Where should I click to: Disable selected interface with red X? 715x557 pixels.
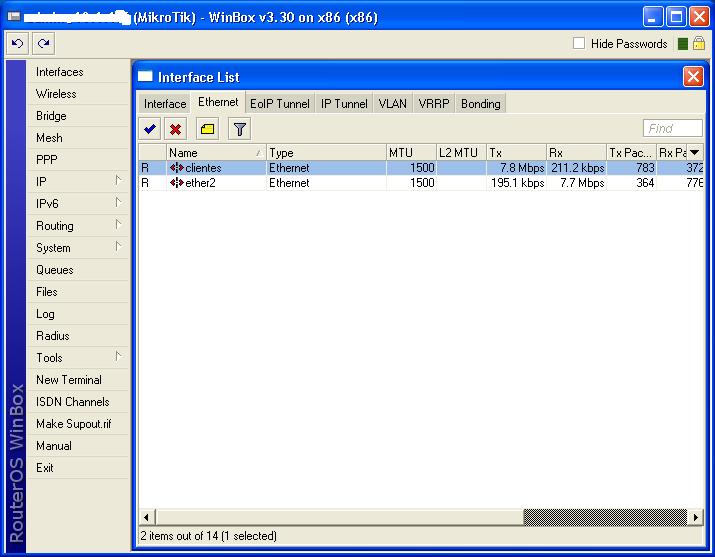point(176,129)
